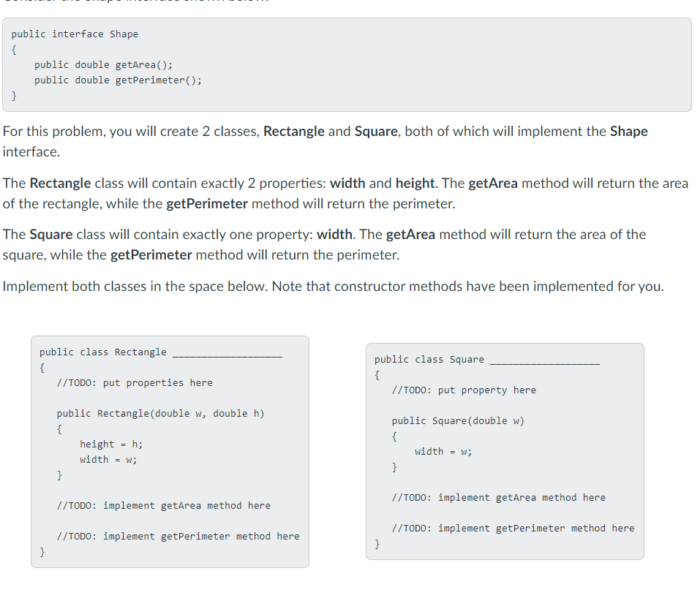Click the 'width = w;' line in Rectangle
The height and width of the screenshot is (598, 700).
point(109,459)
